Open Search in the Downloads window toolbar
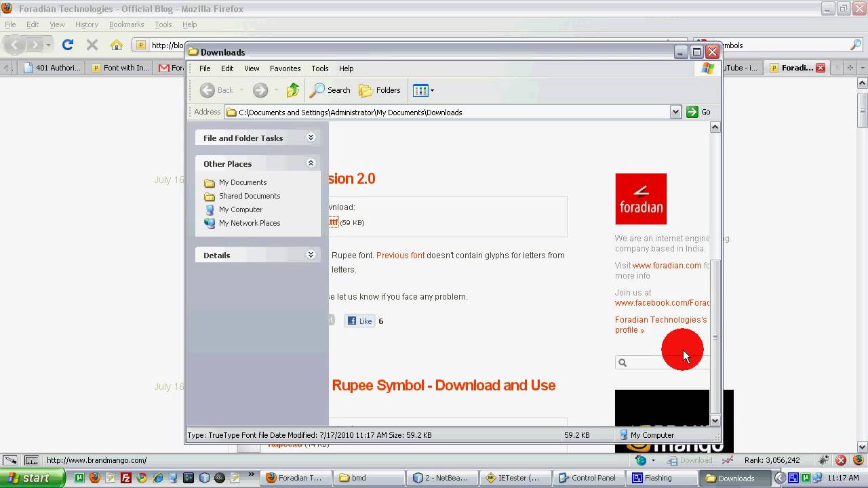Viewport: 868px width, 488px height. pyautogui.click(x=330, y=90)
